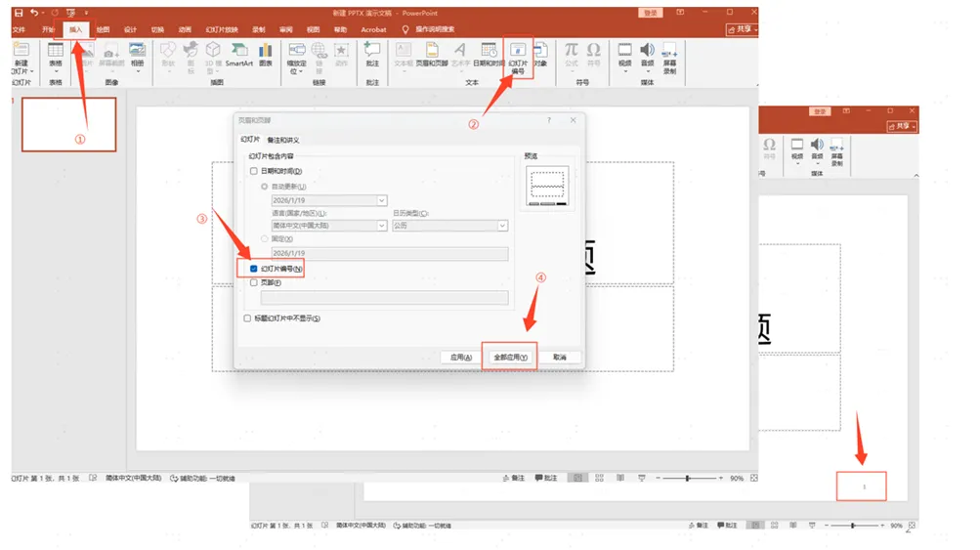Open the 文件 (File) tab

coord(20,29)
